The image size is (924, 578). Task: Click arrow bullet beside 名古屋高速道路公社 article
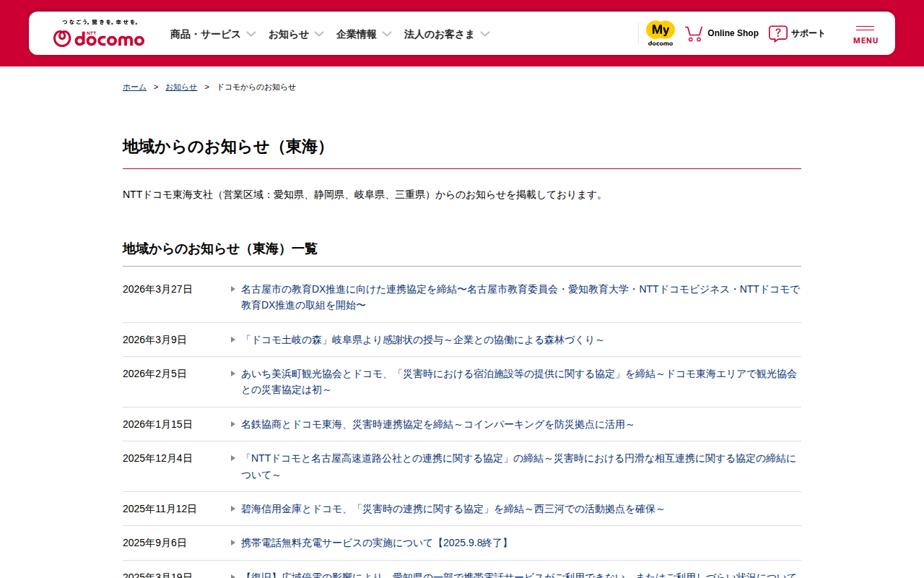click(x=233, y=458)
